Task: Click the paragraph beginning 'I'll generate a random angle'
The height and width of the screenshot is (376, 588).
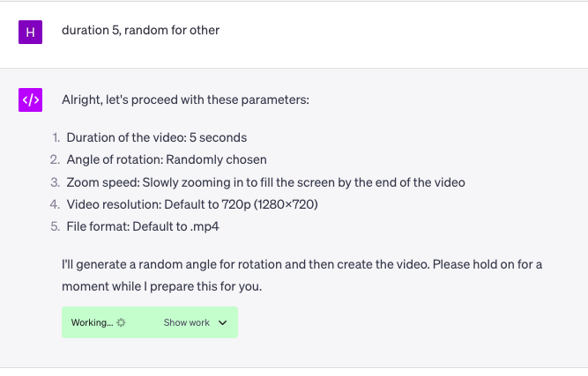Action: (x=301, y=276)
